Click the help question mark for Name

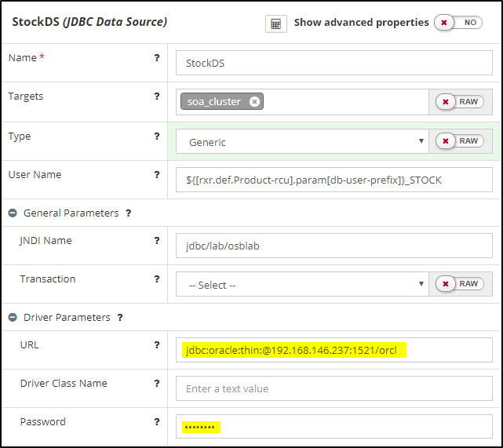(x=157, y=58)
